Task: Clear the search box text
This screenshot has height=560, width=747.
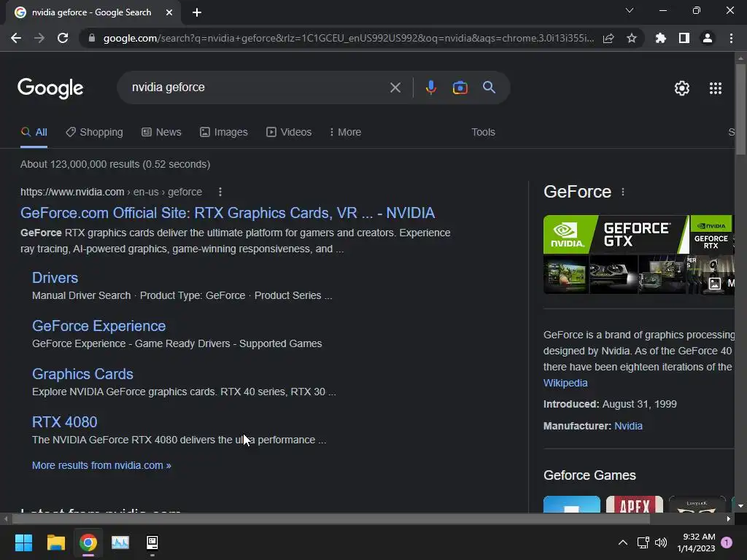Action: (x=395, y=87)
